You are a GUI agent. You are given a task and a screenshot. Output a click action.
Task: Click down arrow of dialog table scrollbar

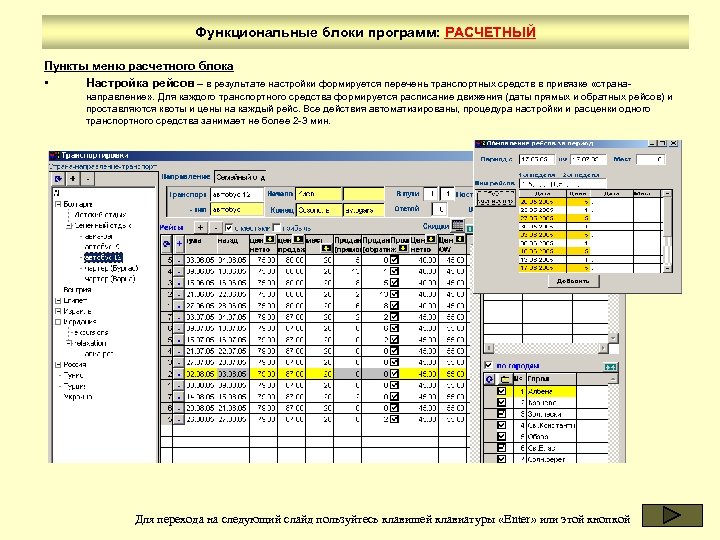pos(668,270)
